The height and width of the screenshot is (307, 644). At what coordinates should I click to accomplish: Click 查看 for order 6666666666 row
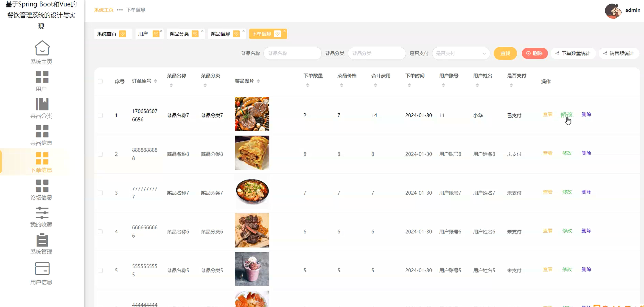(x=548, y=231)
